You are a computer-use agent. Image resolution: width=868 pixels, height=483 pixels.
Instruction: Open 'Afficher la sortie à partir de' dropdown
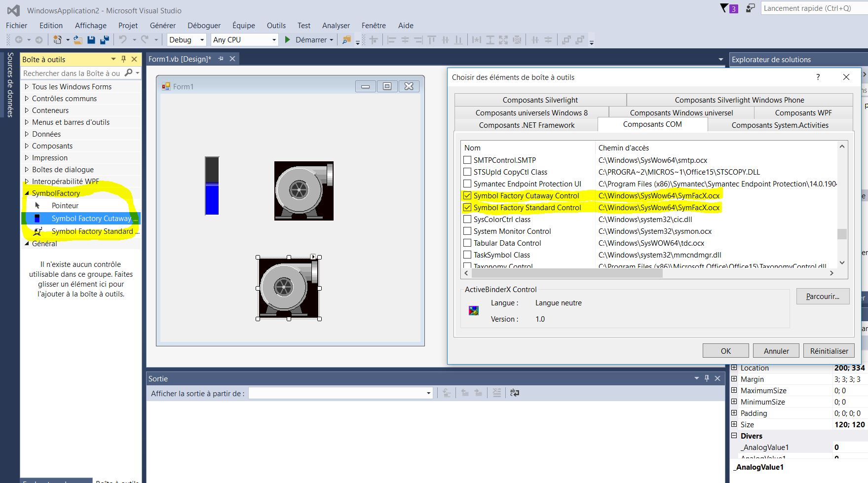[428, 393]
